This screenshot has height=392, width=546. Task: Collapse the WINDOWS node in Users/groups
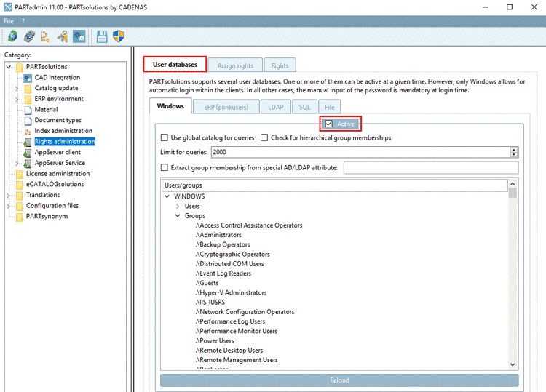[x=167, y=196]
